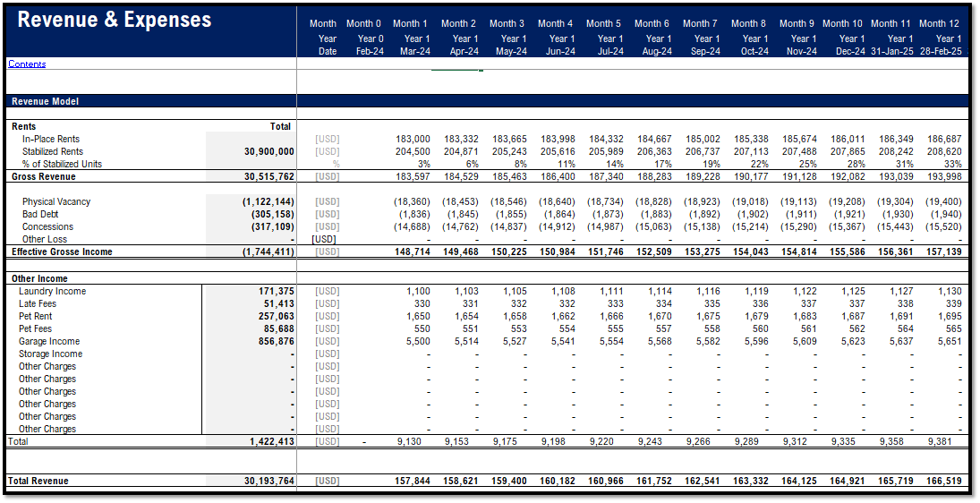Select Total Revenue Month 1 value 157,844
980x503 pixels.
[x=412, y=482]
